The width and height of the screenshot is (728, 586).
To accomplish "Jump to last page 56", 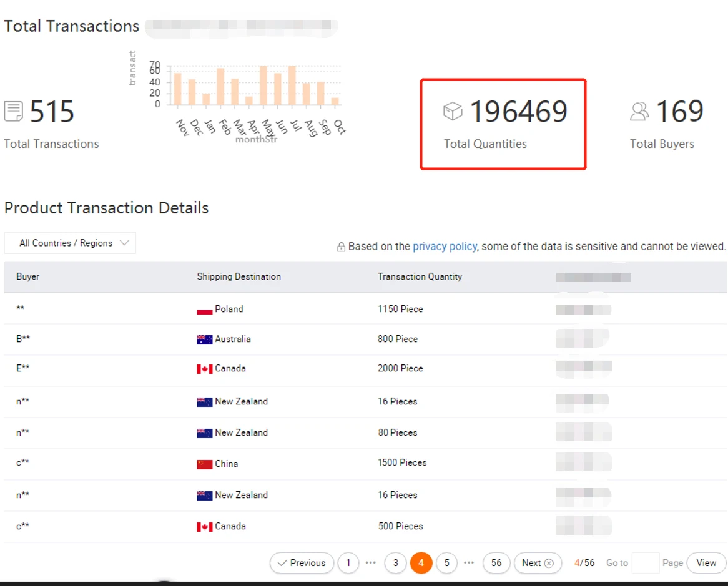I will pos(496,563).
